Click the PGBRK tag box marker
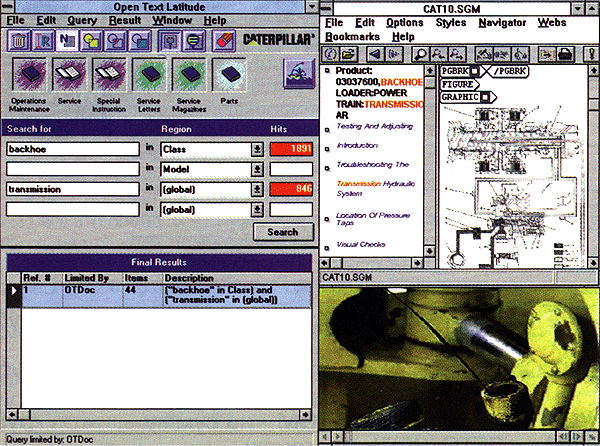The width and height of the screenshot is (600, 446). (x=474, y=71)
